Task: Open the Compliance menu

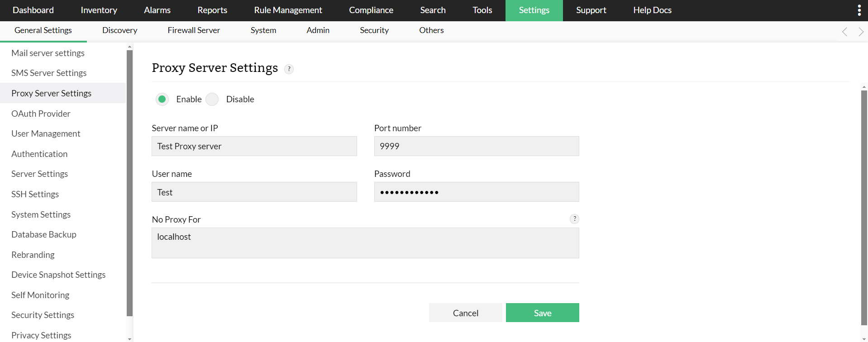Action: pyautogui.click(x=371, y=10)
